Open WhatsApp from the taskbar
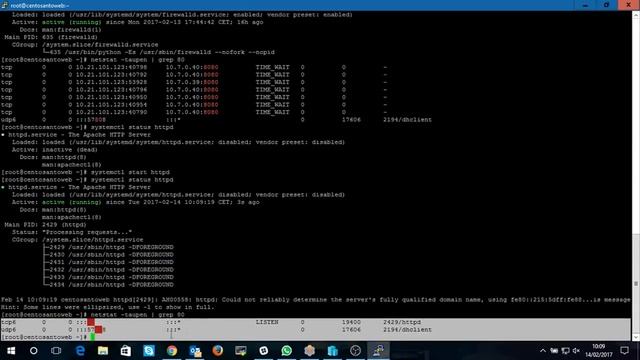The width and height of the screenshot is (640, 360). point(287,351)
